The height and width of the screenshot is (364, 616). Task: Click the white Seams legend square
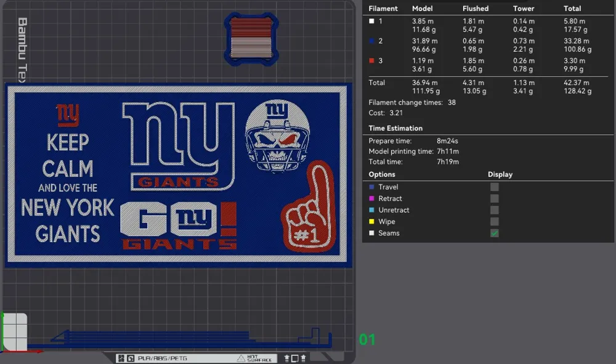point(371,233)
